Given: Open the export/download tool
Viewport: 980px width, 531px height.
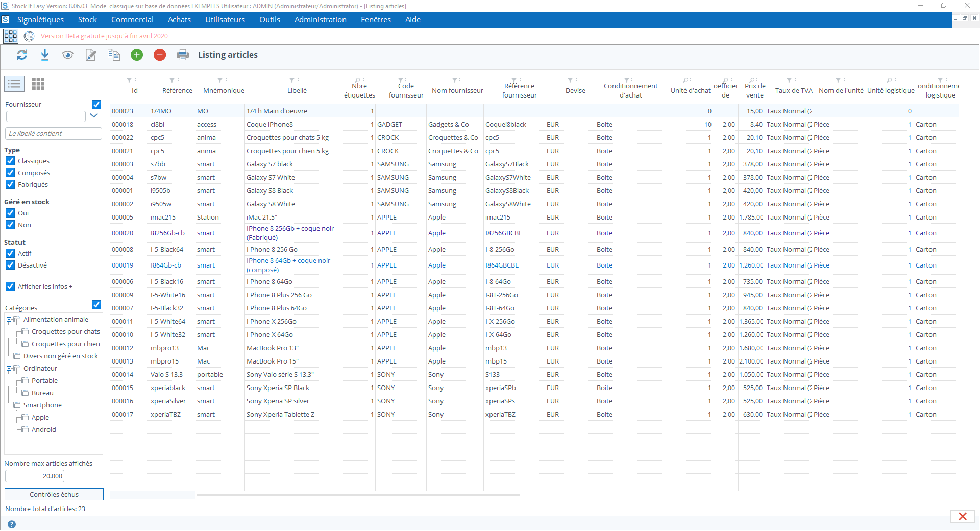Looking at the screenshot, I should (45, 55).
